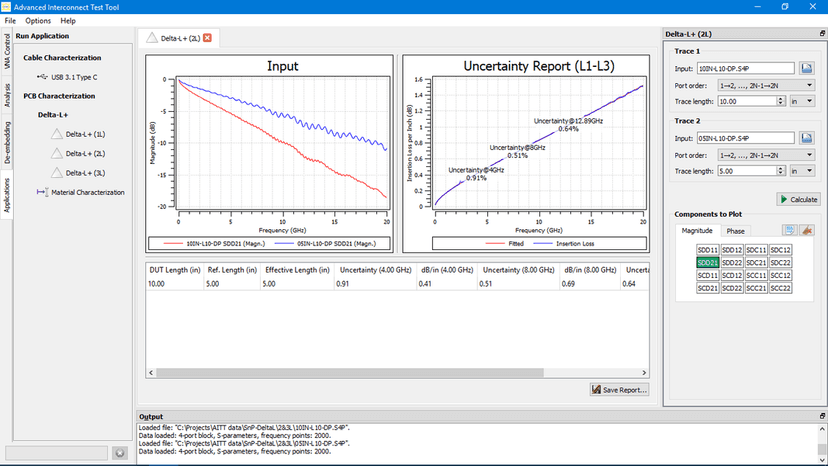
Task: Browse for Trace 2 input file
Action: click(x=806, y=138)
